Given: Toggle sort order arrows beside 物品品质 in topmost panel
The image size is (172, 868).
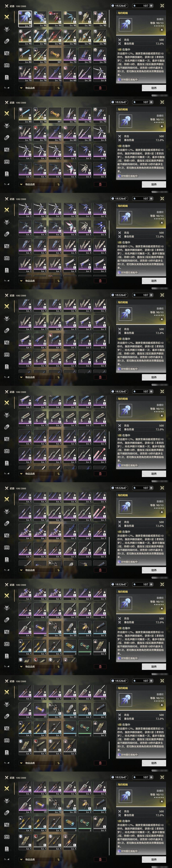Looking at the screenshot, I should tap(58, 88).
